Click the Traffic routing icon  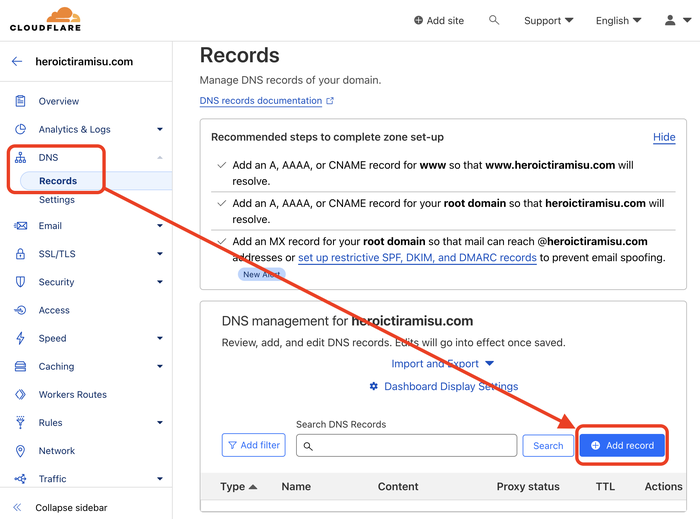(20, 479)
